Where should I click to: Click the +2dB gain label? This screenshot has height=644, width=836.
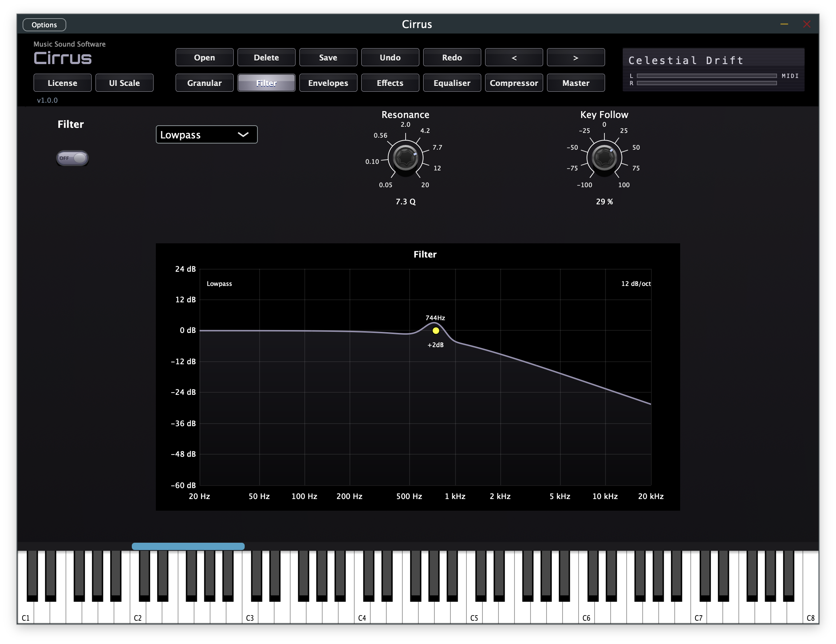(435, 345)
